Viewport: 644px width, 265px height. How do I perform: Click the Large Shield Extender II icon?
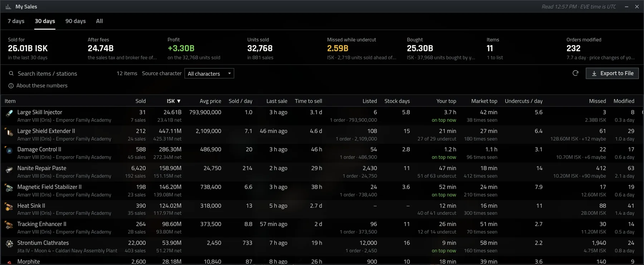pyautogui.click(x=9, y=132)
